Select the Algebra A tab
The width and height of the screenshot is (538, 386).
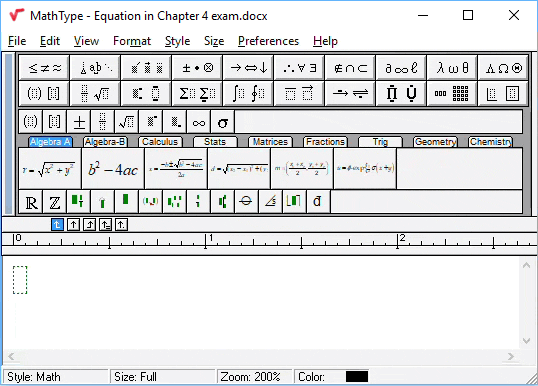50,142
